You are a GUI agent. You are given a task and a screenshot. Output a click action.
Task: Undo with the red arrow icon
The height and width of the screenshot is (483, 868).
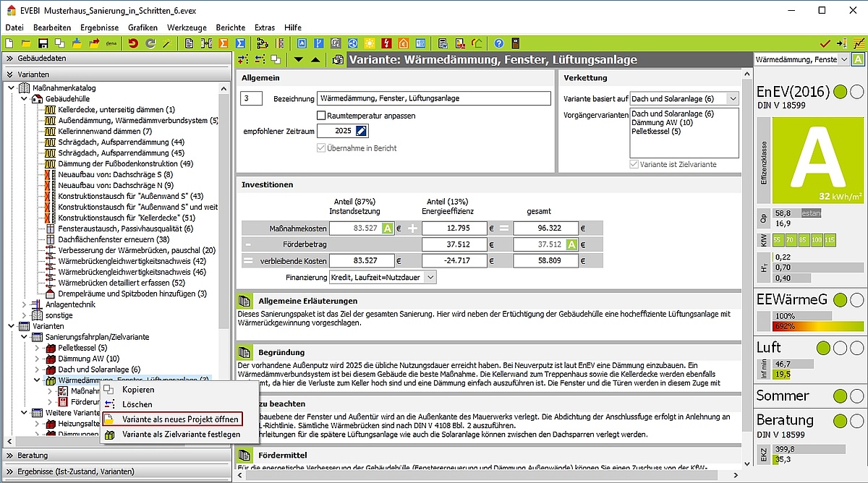point(133,43)
